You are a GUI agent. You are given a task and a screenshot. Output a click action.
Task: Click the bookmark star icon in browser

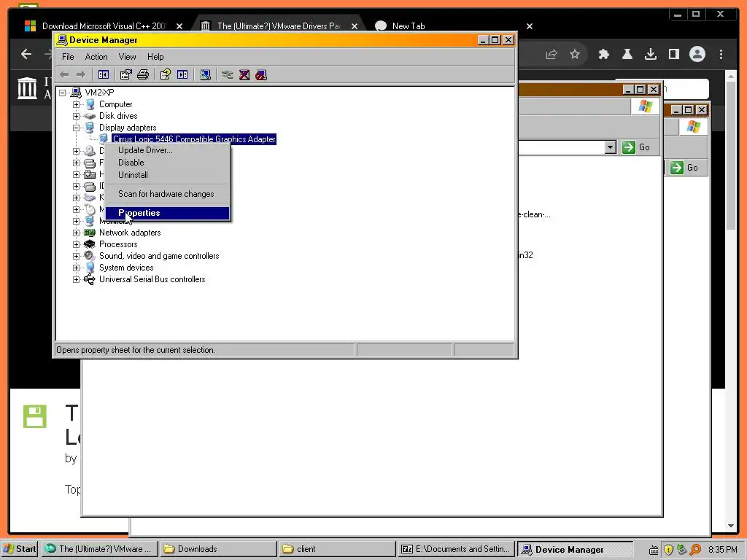pyautogui.click(x=575, y=54)
